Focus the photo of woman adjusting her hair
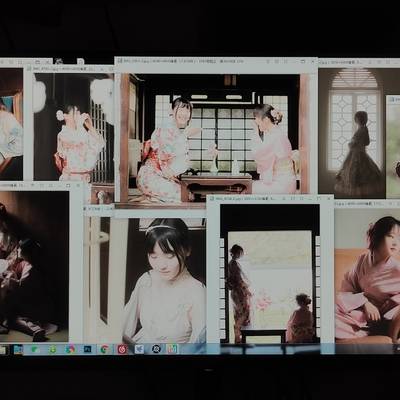This screenshot has height=400, width=400. coord(74,127)
